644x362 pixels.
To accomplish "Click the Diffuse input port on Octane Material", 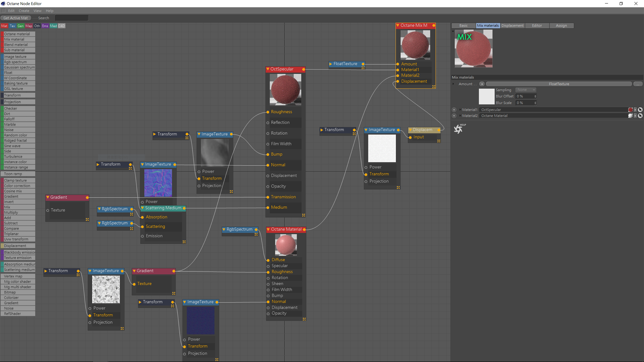I will tap(268, 260).
